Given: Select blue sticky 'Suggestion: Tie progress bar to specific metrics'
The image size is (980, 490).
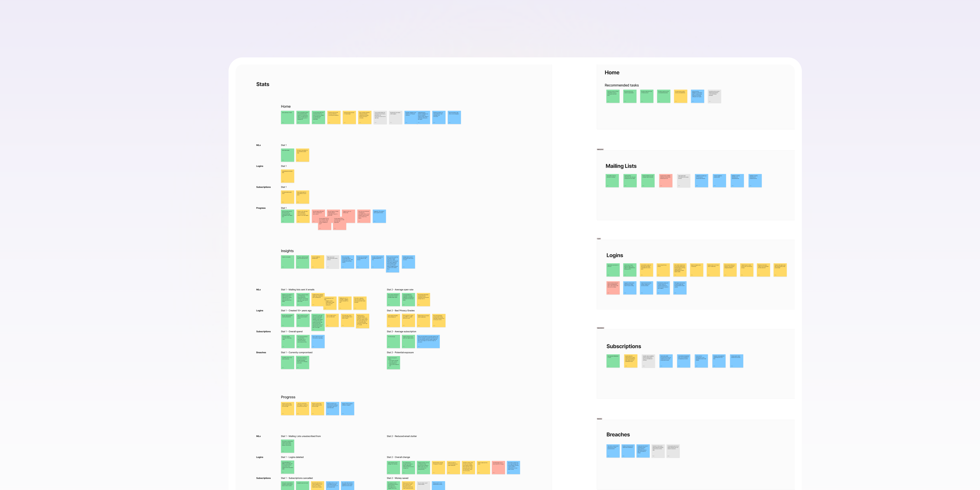Looking at the screenshot, I should click(x=379, y=216).
